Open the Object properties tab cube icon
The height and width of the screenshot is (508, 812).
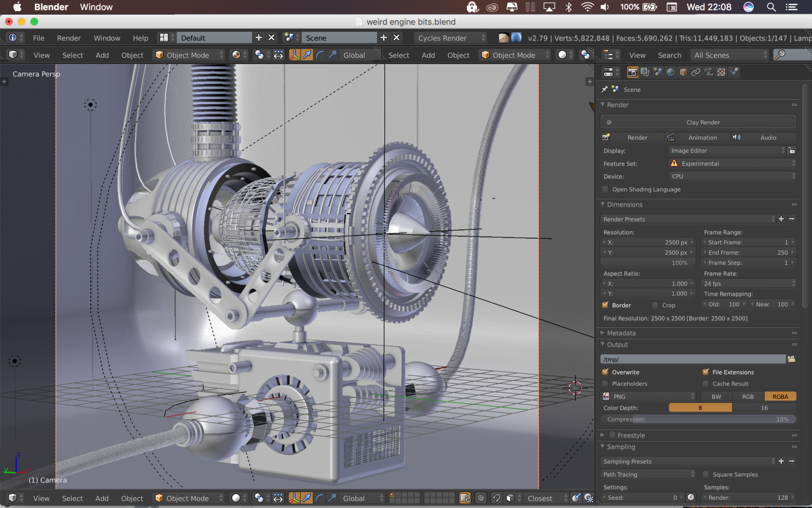click(x=683, y=72)
